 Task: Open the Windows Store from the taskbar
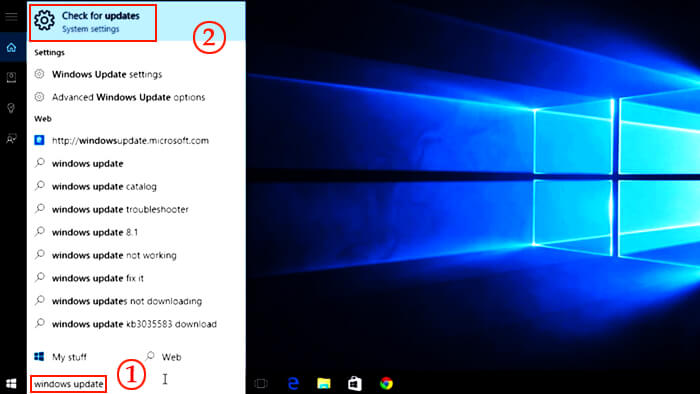pyautogui.click(x=355, y=383)
